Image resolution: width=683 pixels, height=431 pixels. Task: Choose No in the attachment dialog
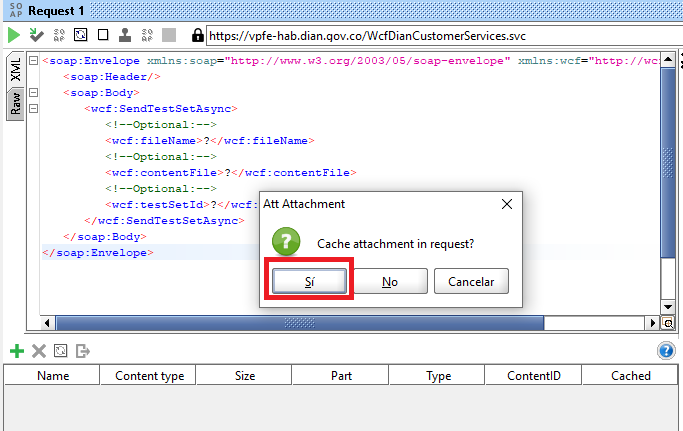point(390,282)
